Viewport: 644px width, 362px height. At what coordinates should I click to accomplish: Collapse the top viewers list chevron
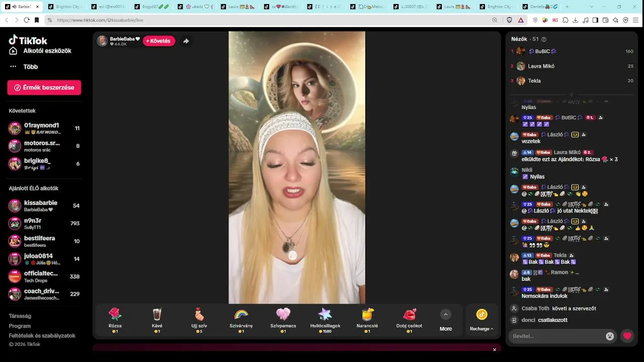tap(572, 95)
